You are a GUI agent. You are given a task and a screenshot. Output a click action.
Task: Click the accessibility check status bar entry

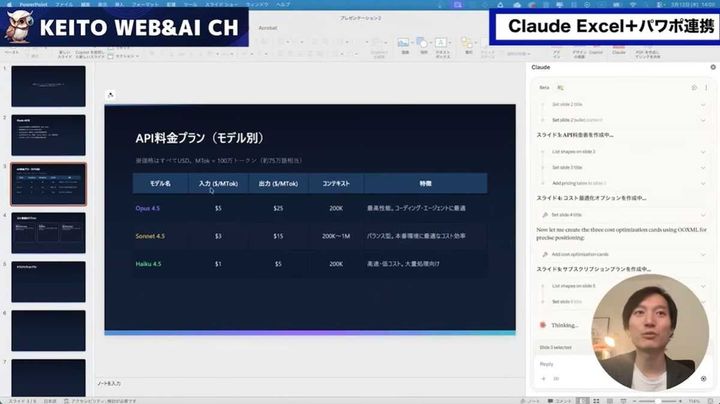[100, 401]
